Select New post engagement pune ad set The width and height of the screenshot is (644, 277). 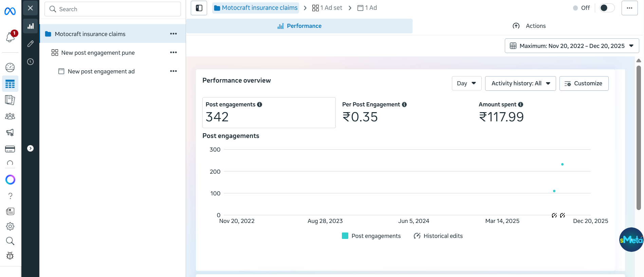click(x=98, y=53)
